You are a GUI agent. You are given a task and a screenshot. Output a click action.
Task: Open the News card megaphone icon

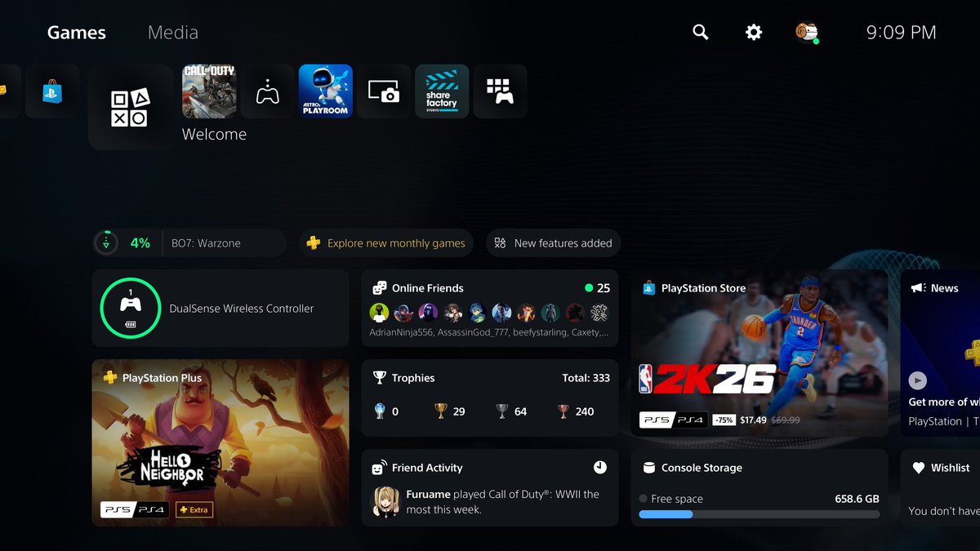[x=918, y=288]
